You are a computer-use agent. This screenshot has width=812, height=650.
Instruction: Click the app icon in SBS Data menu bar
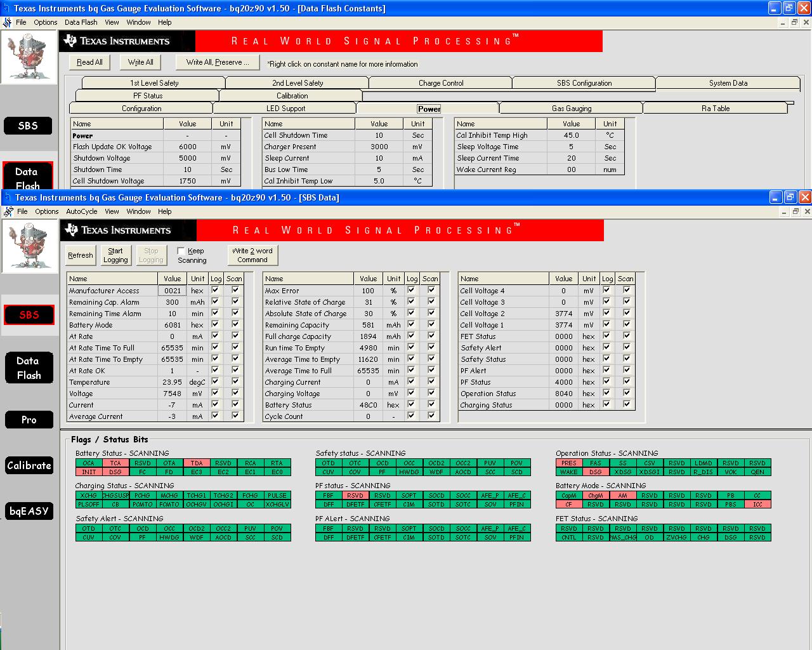(x=8, y=211)
